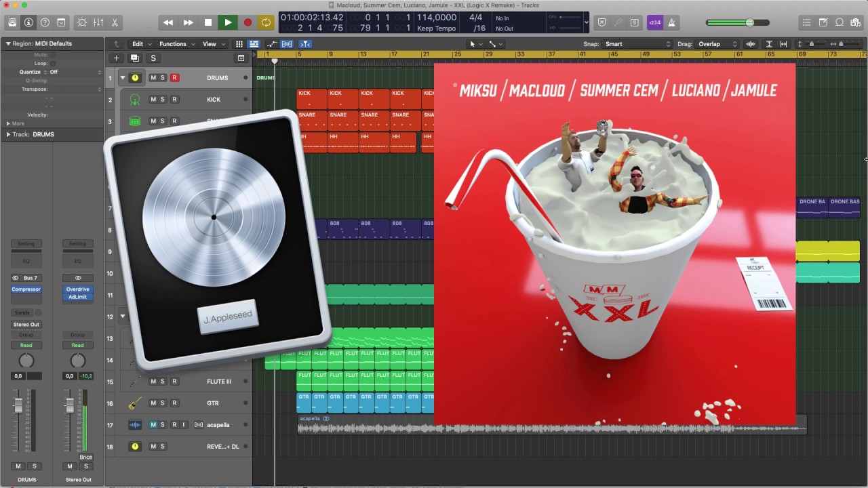
Task: Click the red Record button
Action: (x=248, y=22)
